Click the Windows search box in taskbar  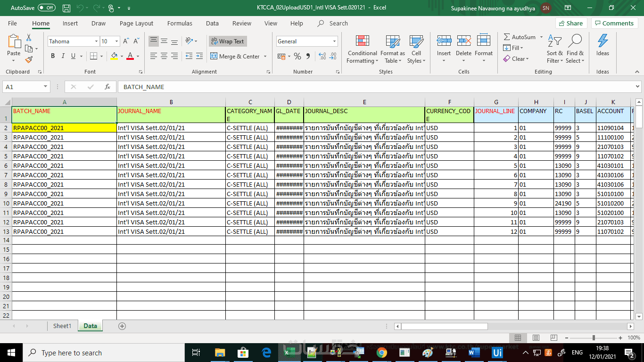click(x=104, y=353)
